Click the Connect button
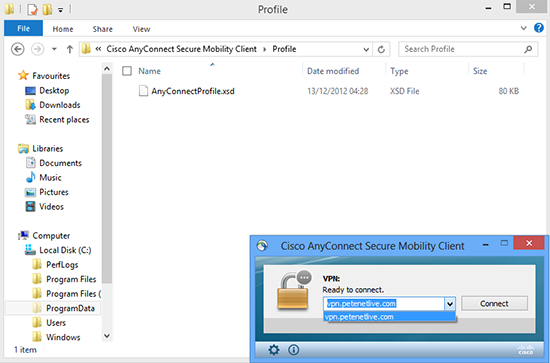This screenshot has height=363, width=550. coord(494,303)
